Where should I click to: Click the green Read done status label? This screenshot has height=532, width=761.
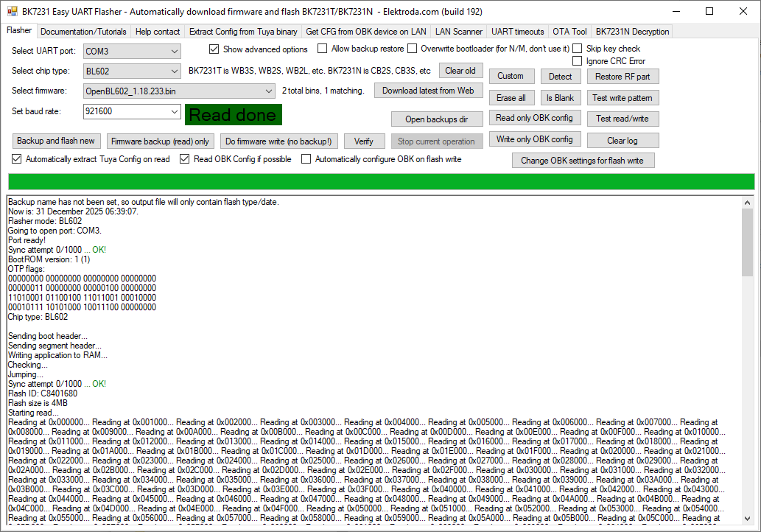click(233, 115)
